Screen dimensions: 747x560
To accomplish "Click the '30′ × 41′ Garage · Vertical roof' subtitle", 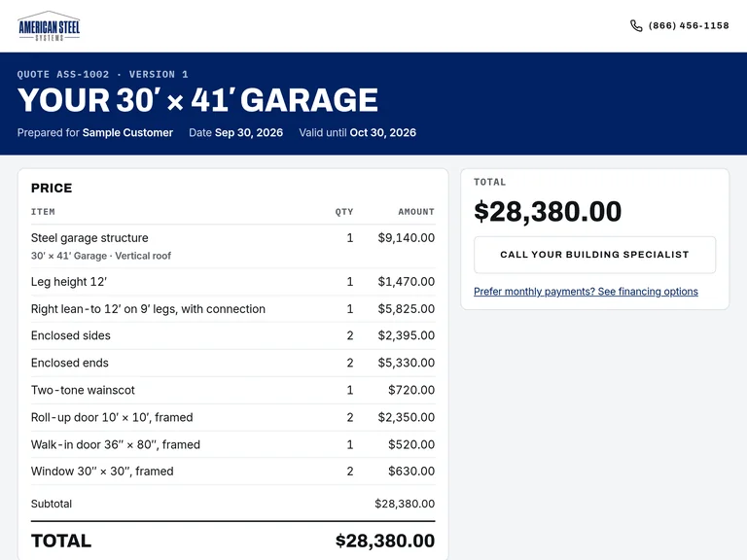I will tap(101, 256).
